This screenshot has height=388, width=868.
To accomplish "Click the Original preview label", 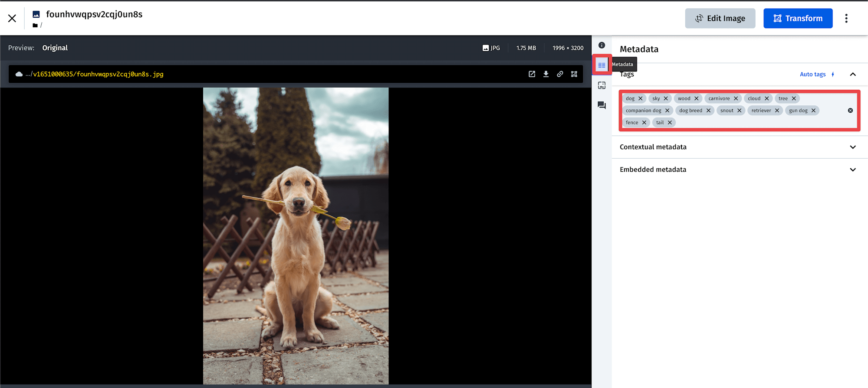I will (55, 48).
